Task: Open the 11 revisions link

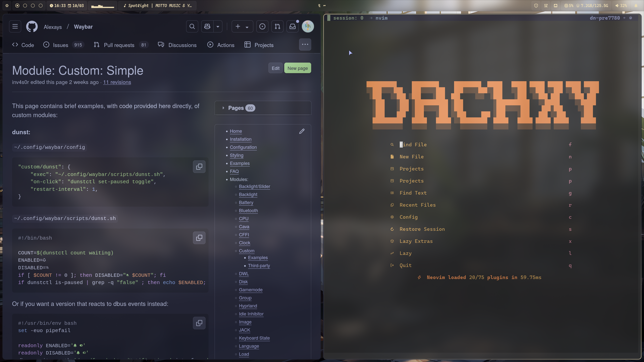Action: [117, 82]
